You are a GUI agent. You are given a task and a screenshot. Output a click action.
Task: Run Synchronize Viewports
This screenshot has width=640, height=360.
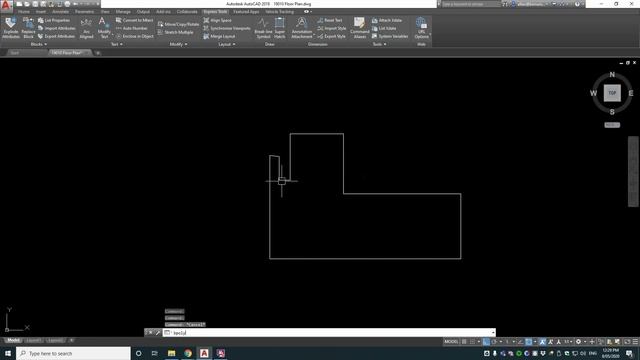coord(227,28)
